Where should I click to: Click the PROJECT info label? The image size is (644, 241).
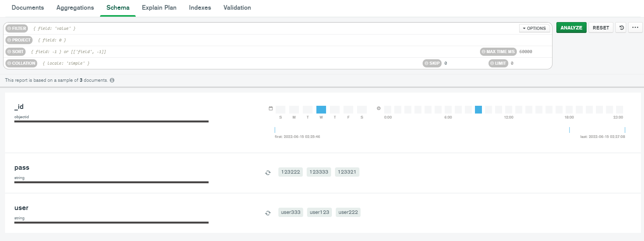19,40
